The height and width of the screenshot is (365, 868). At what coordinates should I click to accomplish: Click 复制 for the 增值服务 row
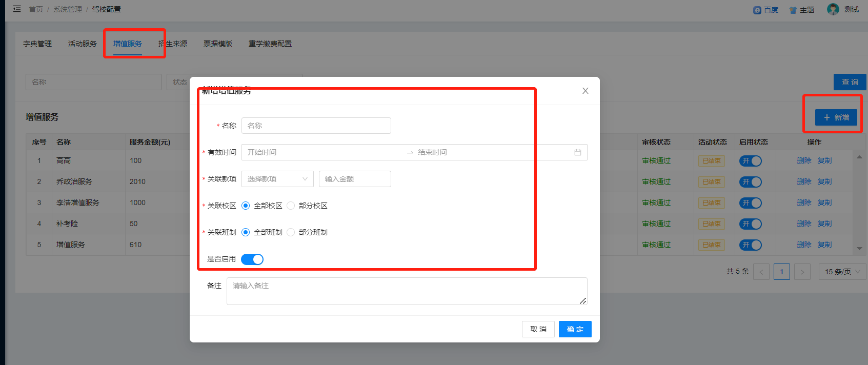(x=824, y=245)
